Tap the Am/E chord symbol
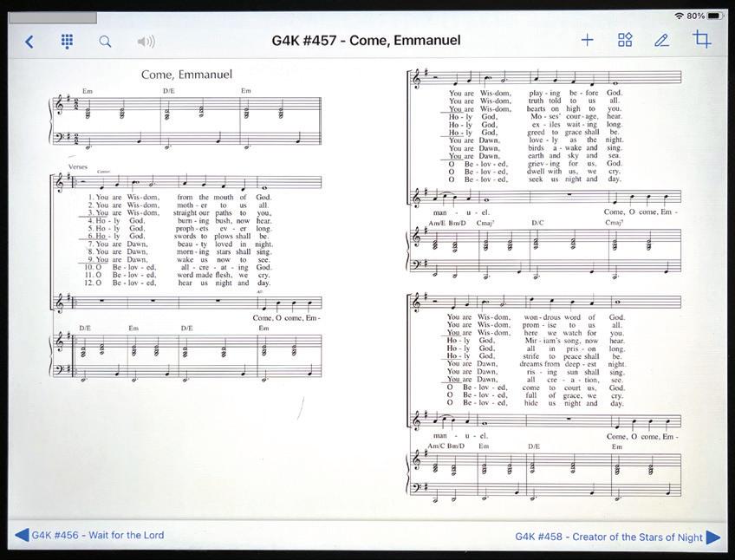735x560 pixels. point(437,223)
